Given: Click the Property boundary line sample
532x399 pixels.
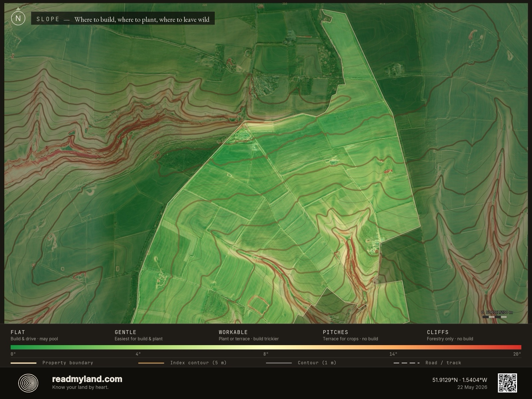Looking at the screenshot, I should tap(23, 363).
